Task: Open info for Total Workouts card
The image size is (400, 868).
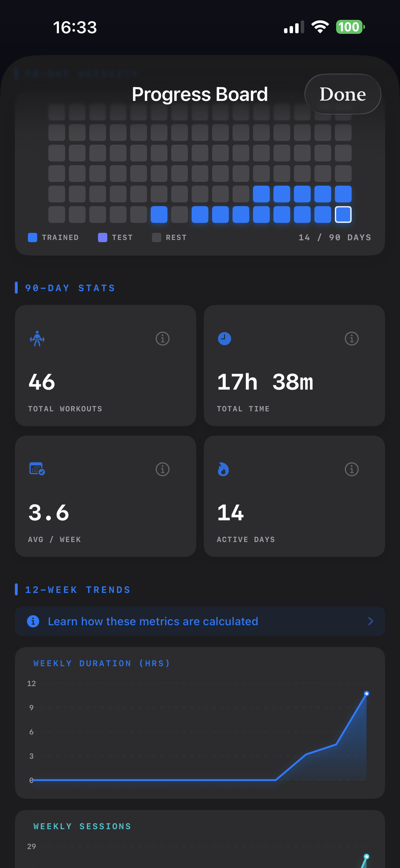Action: tap(162, 338)
